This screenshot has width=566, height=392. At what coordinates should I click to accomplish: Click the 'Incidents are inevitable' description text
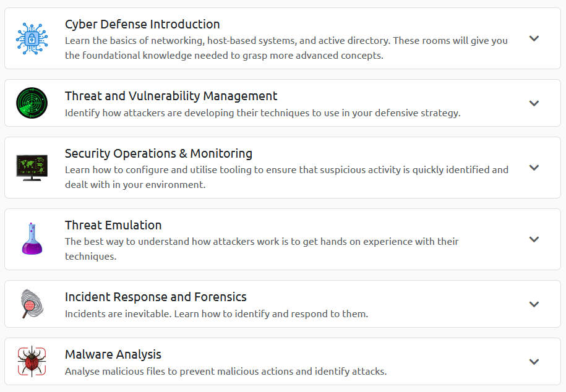[216, 314]
